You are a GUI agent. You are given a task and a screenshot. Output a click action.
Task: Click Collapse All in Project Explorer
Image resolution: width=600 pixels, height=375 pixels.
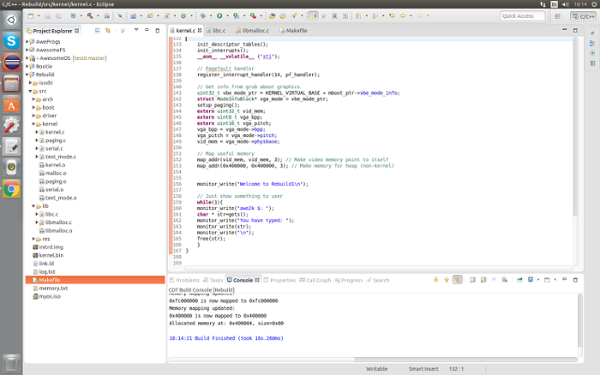97,30
